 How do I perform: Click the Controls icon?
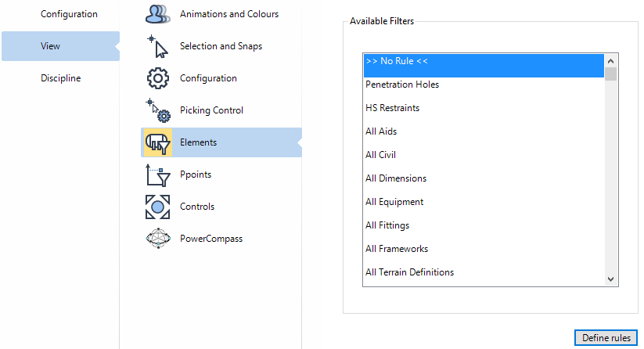[x=158, y=207]
